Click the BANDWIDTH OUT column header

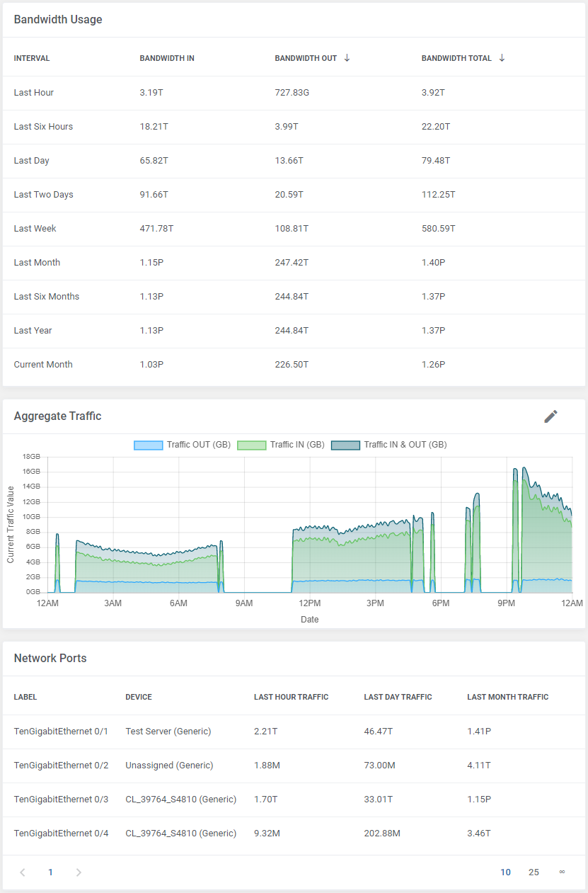click(306, 58)
